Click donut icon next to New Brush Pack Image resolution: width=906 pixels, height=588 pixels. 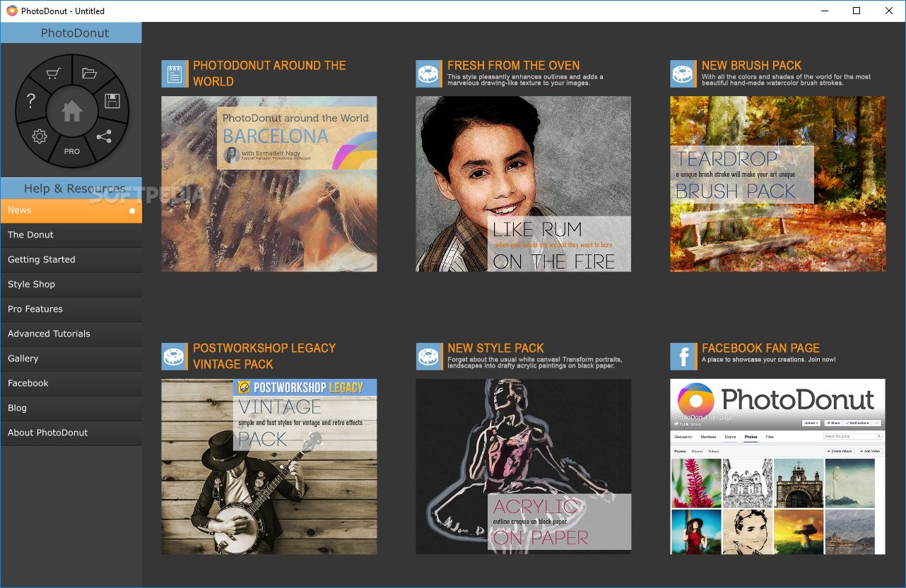tap(684, 73)
